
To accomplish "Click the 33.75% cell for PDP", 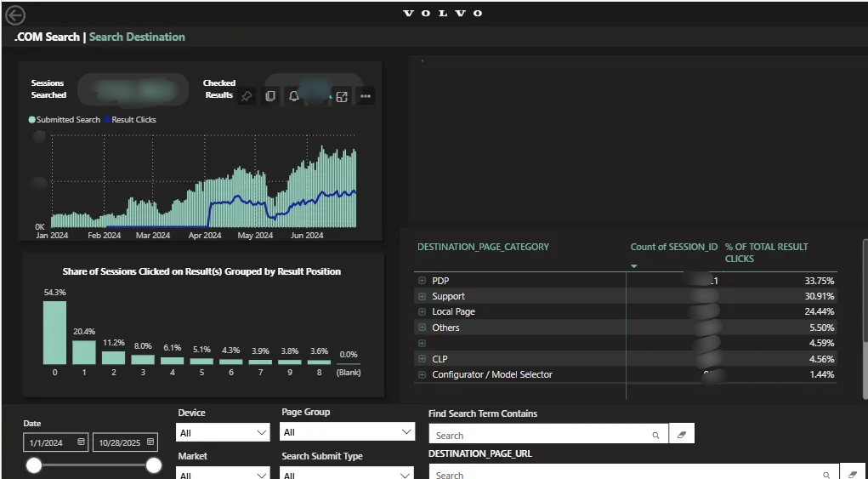I will point(820,281).
